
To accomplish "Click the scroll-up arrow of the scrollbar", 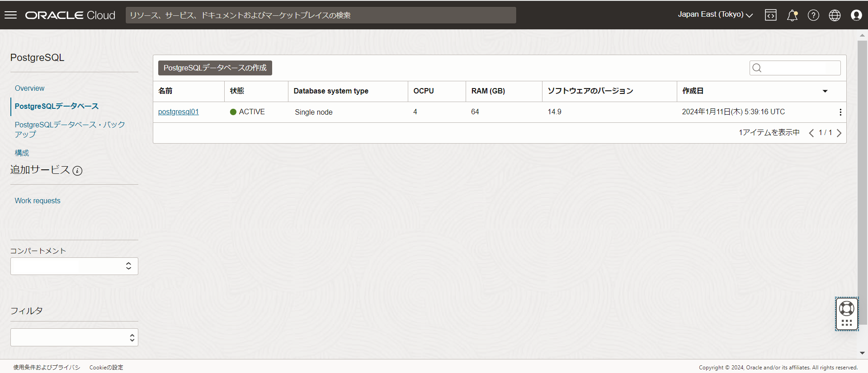I will tap(862, 35).
